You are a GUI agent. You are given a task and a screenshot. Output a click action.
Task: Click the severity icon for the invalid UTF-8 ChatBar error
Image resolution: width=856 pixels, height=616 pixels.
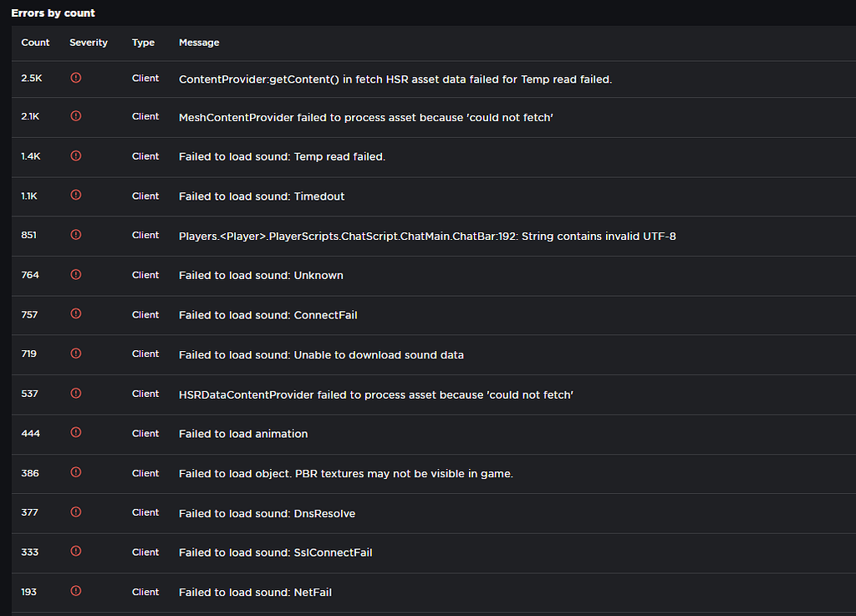click(75, 235)
